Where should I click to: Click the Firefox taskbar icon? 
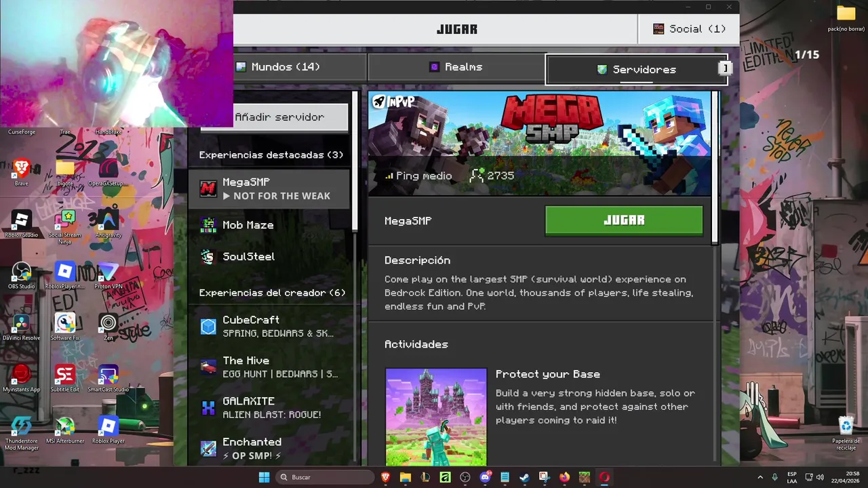pyautogui.click(x=564, y=477)
